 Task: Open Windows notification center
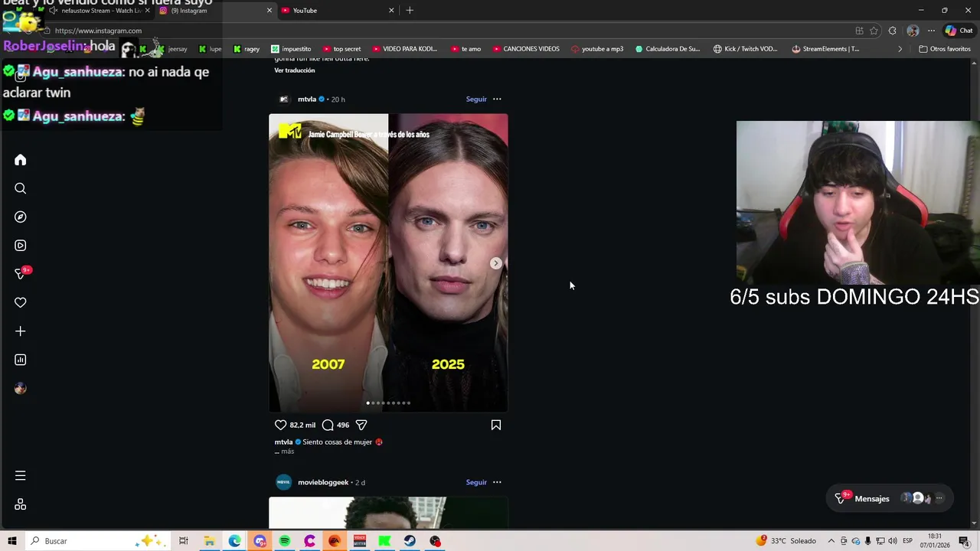pos(965,541)
